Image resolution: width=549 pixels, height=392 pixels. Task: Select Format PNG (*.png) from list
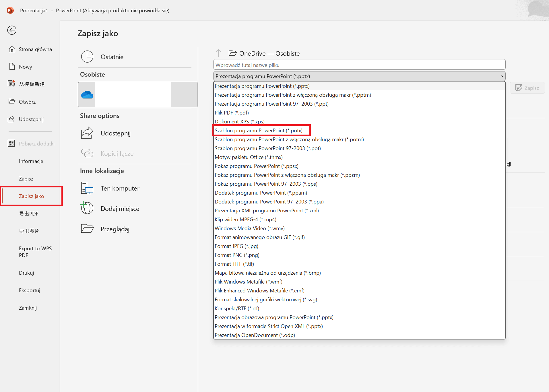pos(237,255)
